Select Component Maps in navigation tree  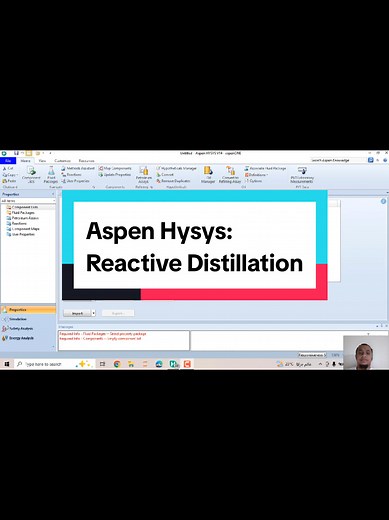coord(25,229)
